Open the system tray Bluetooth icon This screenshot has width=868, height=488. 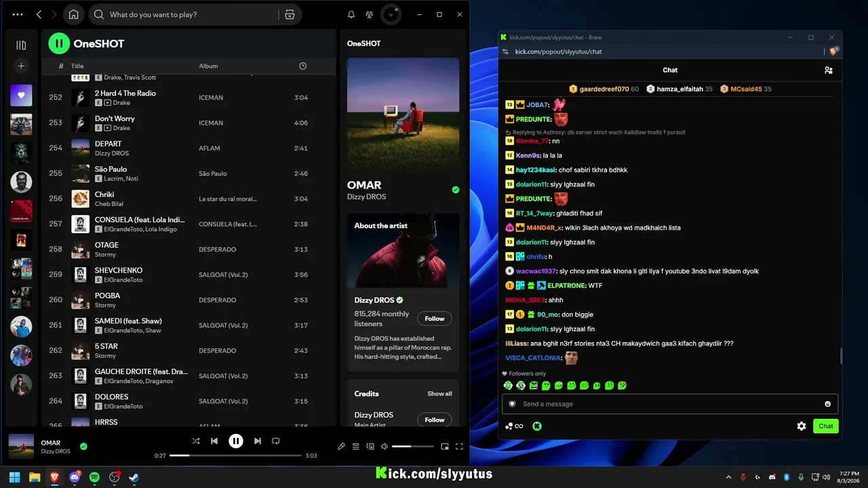[787, 477]
